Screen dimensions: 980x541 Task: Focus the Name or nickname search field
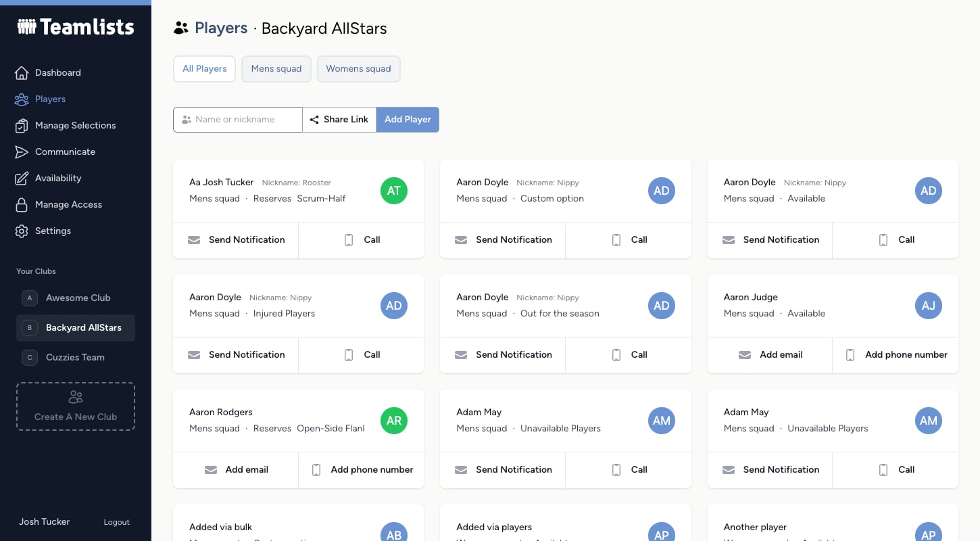(x=238, y=119)
